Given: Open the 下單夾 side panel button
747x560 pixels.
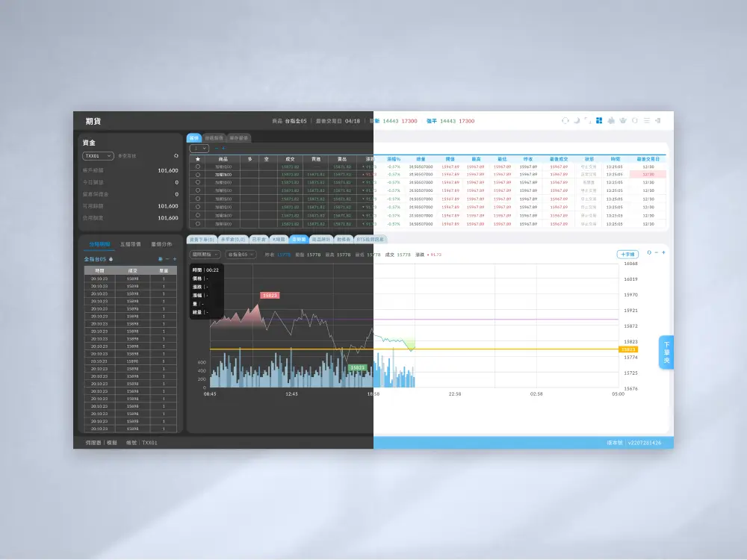Looking at the screenshot, I should tap(666, 352).
